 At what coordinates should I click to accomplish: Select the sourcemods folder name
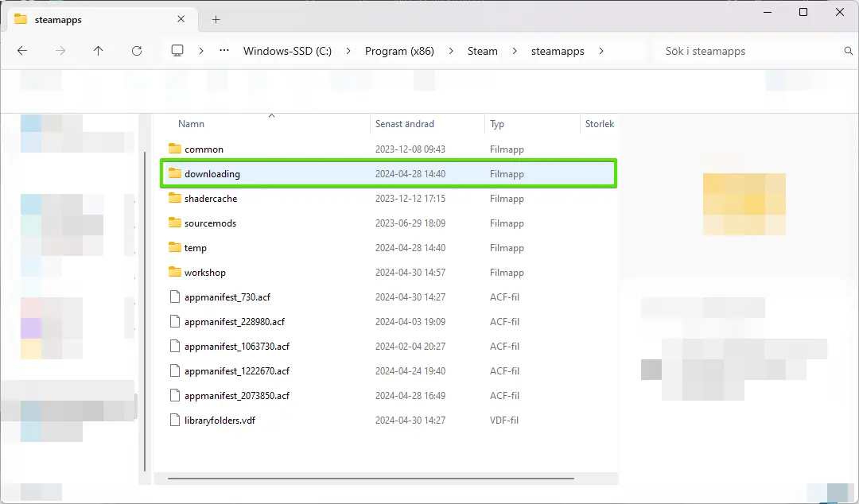point(210,223)
